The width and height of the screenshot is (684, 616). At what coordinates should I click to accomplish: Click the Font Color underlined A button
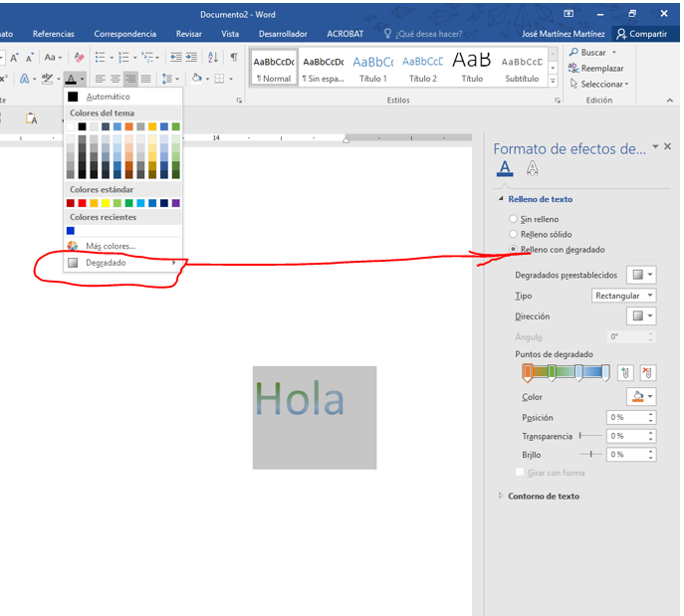pyautogui.click(x=71, y=79)
